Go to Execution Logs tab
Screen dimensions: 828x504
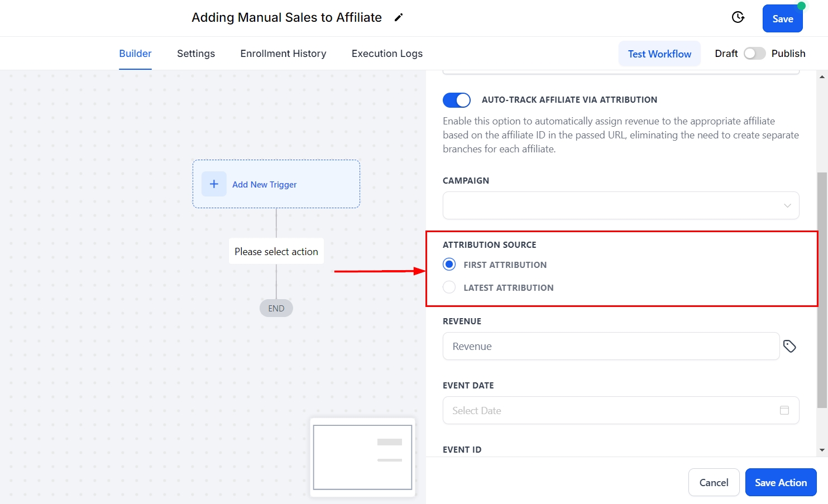[x=387, y=54]
